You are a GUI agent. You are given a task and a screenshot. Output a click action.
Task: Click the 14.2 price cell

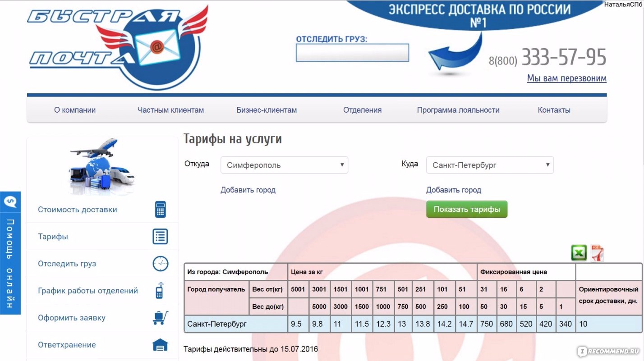pyautogui.click(x=445, y=324)
